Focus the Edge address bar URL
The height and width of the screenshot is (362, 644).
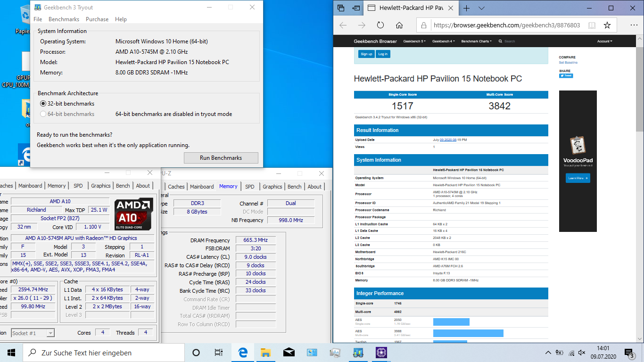pos(507,25)
